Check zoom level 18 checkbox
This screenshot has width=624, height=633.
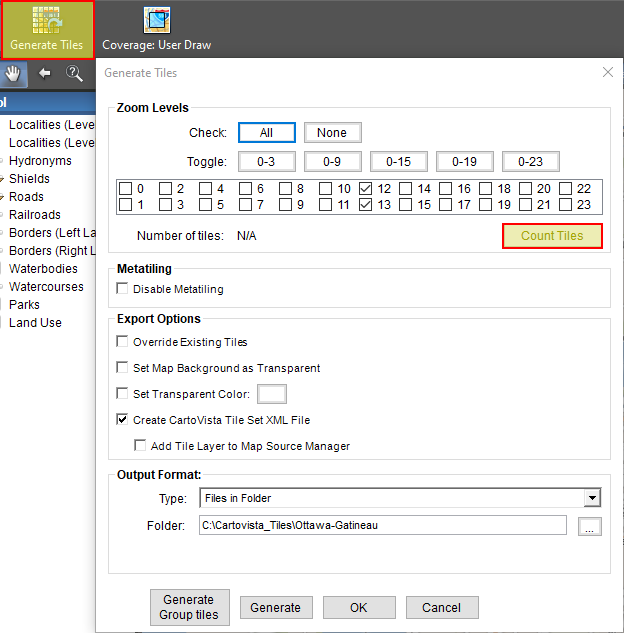point(485,189)
